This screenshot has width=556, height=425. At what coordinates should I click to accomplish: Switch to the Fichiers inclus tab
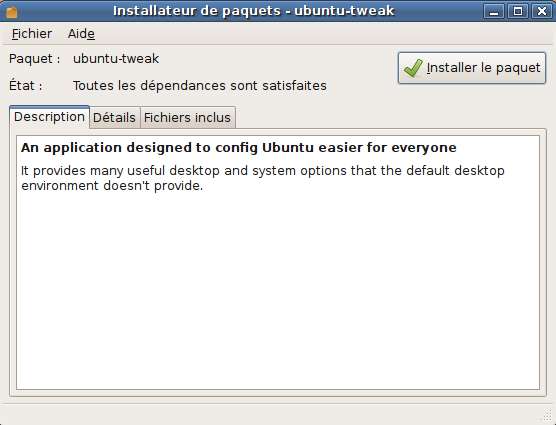pos(187,117)
